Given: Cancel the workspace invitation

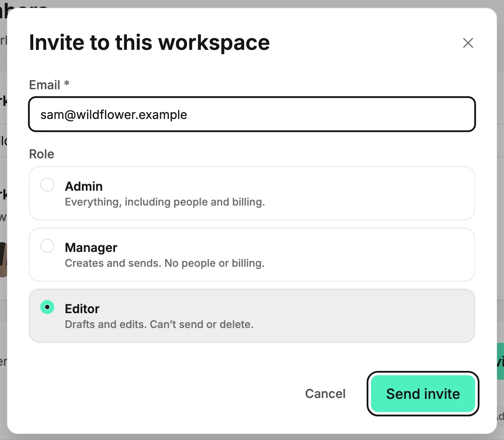Looking at the screenshot, I should pos(325,394).
